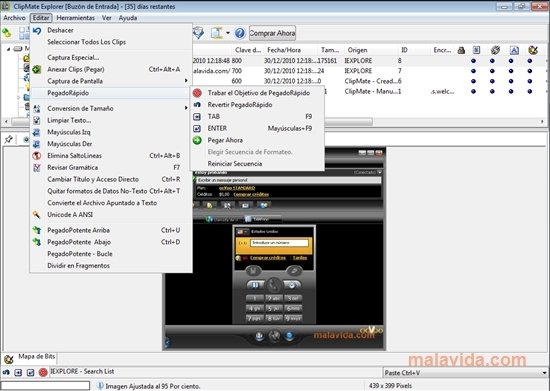Click the Elimina SaltoLíneas red icon
Image resolution: width=550 pixels, height=391 pixels.
tap(37, 156)
